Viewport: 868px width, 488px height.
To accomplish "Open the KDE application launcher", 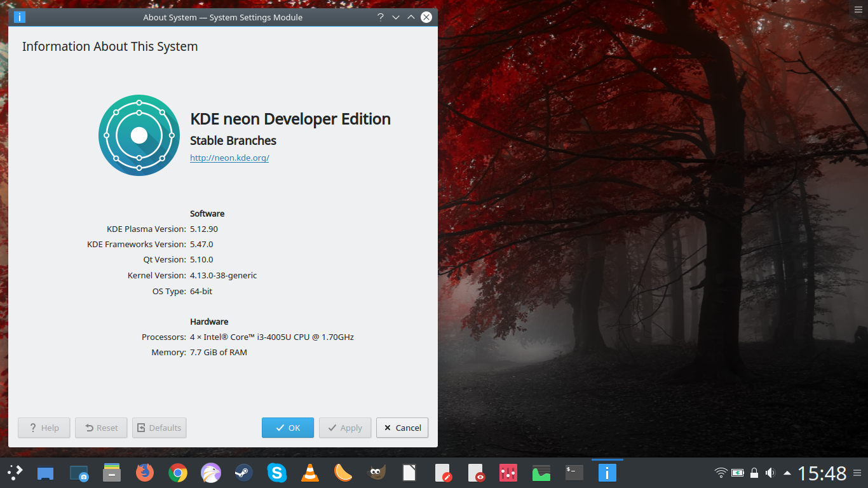I will (15, 472).
